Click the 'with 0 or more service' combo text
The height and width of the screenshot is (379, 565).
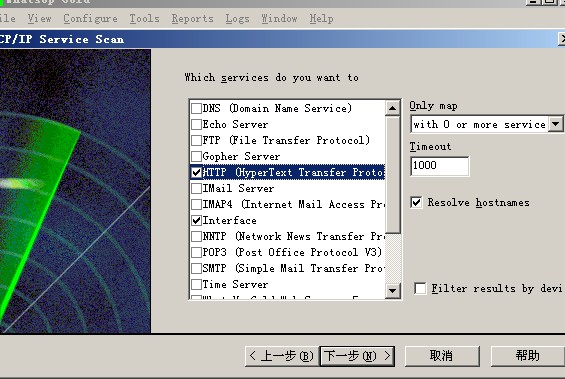click(x=479, y=124)
